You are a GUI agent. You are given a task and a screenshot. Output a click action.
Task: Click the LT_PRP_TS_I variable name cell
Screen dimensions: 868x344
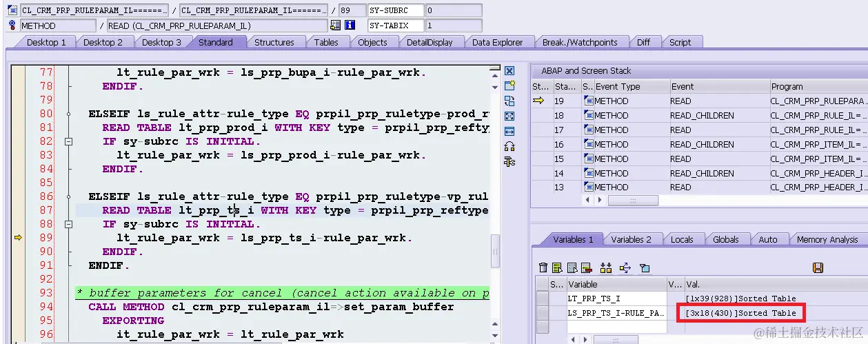[616, 298]
